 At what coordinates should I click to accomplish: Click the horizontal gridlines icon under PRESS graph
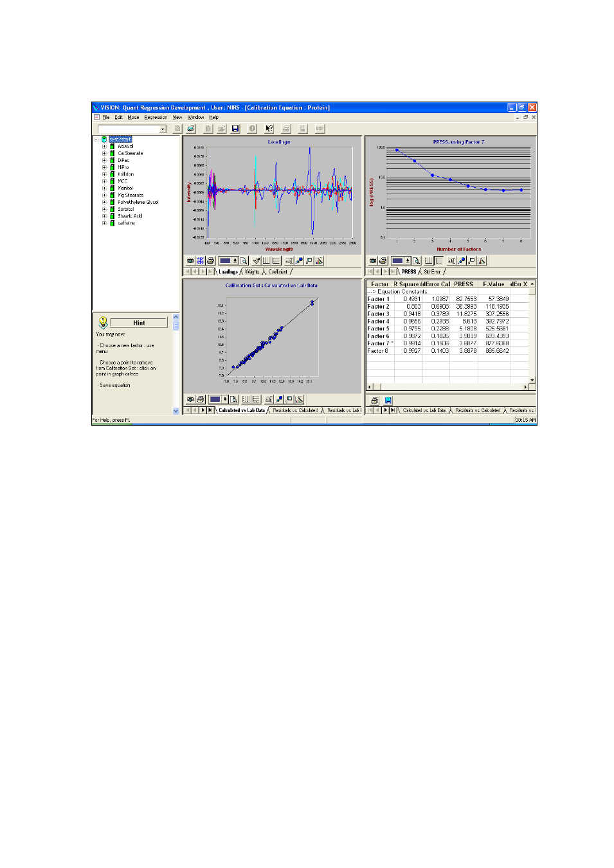point(438,261)
